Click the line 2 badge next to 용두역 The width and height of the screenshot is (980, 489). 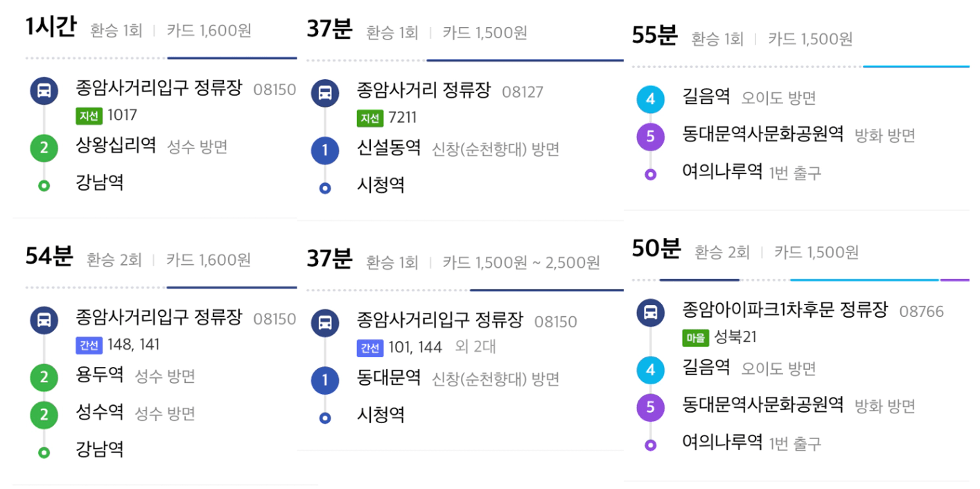pyautogui.click(x=44, y=377)
